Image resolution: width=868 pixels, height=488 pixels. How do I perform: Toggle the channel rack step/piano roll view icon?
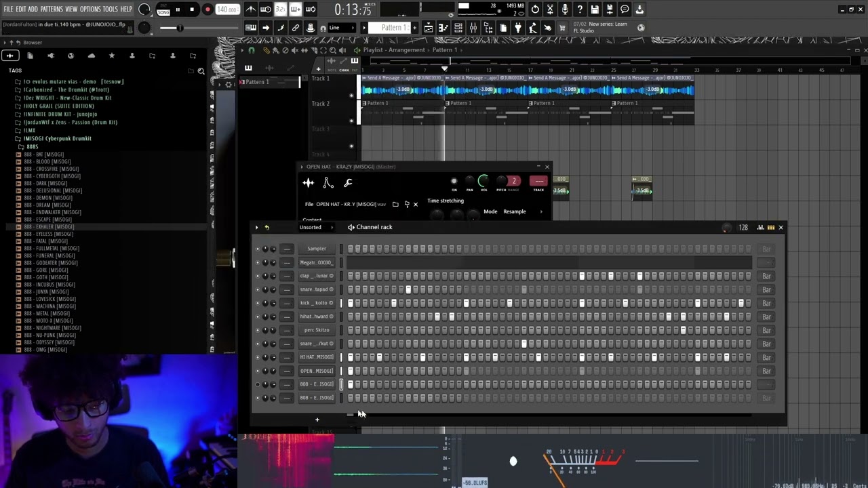tap(770, 227)
